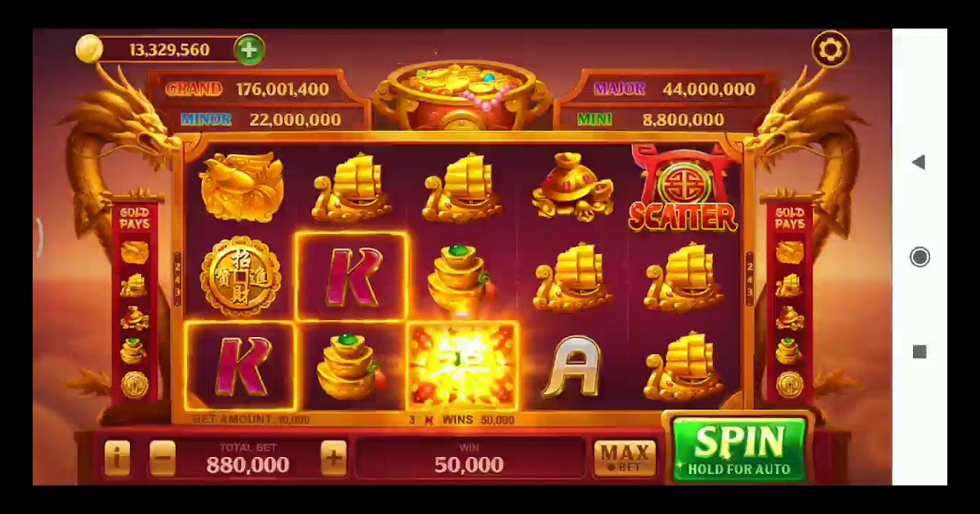Tap the MAX BET button

[625, 459]
